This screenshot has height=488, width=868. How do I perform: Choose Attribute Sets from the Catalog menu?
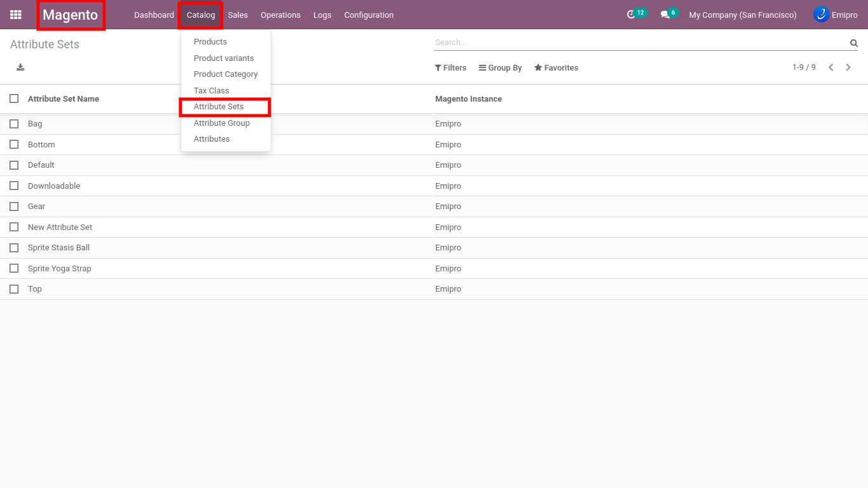coord(226,107)
